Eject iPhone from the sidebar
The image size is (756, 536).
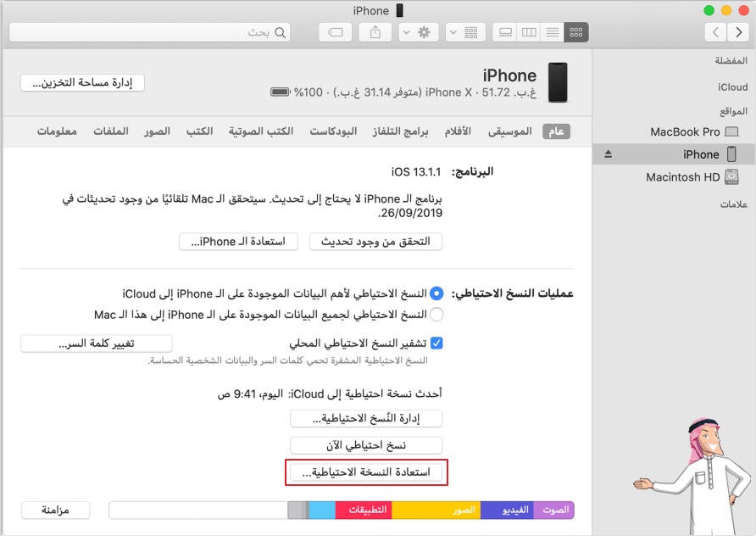(x=608, y=154)
